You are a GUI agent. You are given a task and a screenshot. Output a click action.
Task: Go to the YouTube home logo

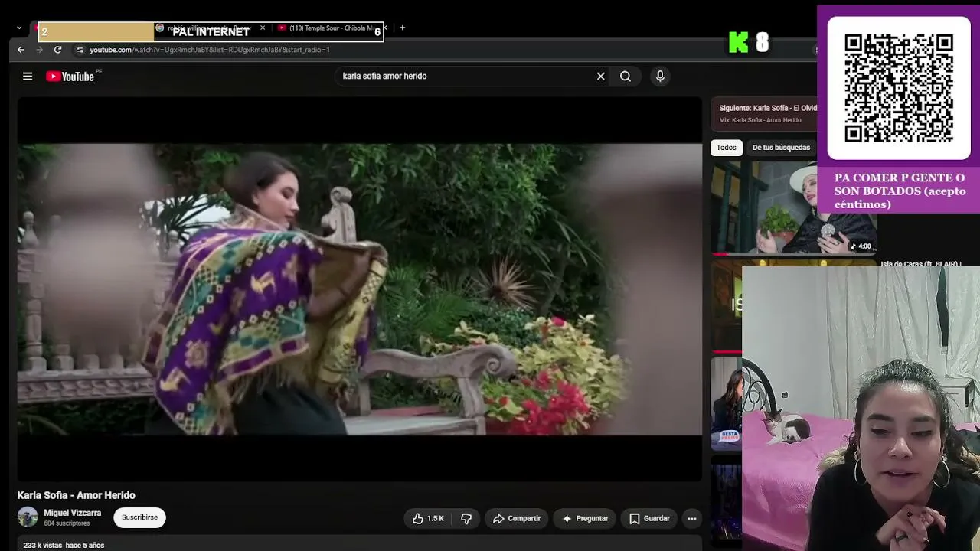[70, 76]
